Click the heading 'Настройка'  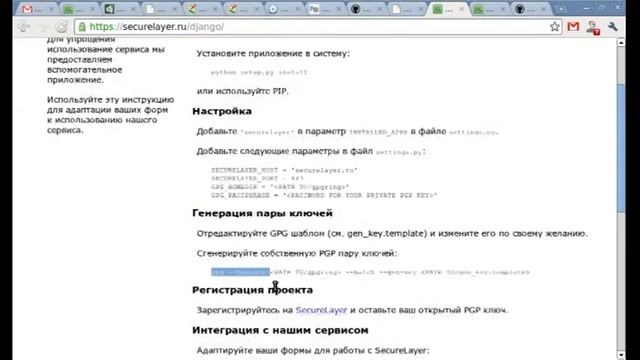222,111
